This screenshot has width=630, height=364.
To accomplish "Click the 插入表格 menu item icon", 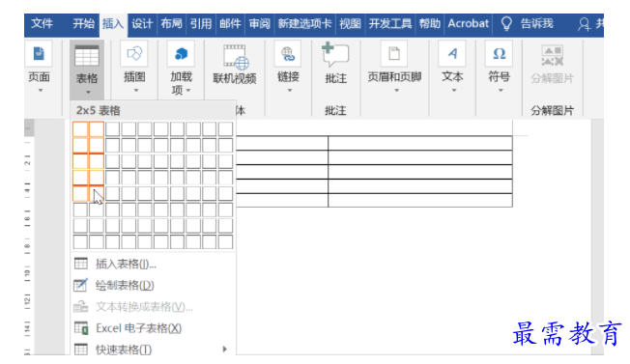I will click(x=81, y=264).
